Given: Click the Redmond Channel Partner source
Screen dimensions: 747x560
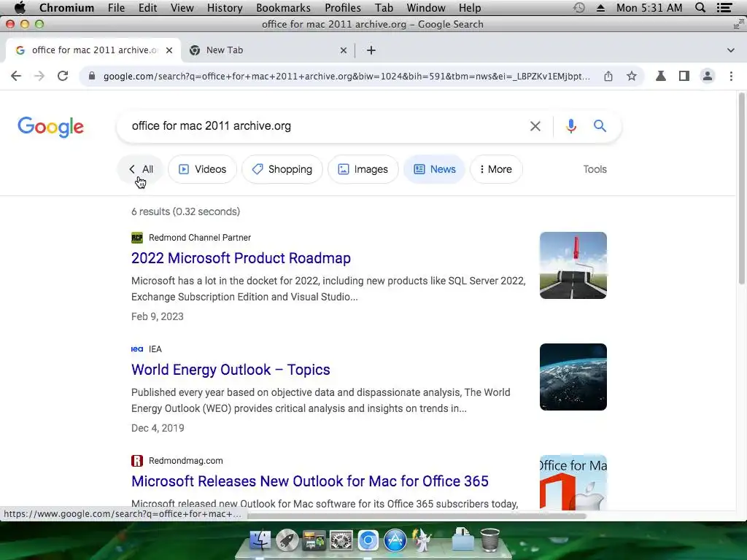Looking at the screenshot, I should click(x=200, y=238).
